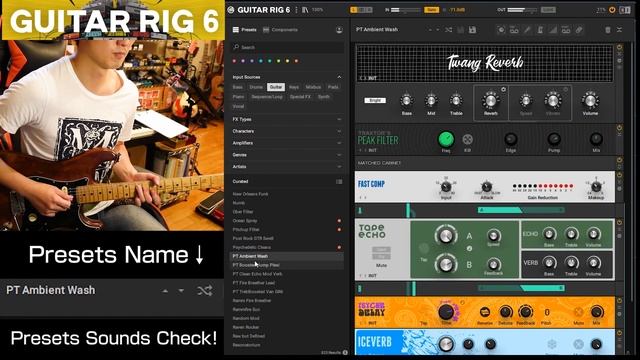Toggle the output Limit button
This screenshot has height=360, width=640.
[548, 9]
